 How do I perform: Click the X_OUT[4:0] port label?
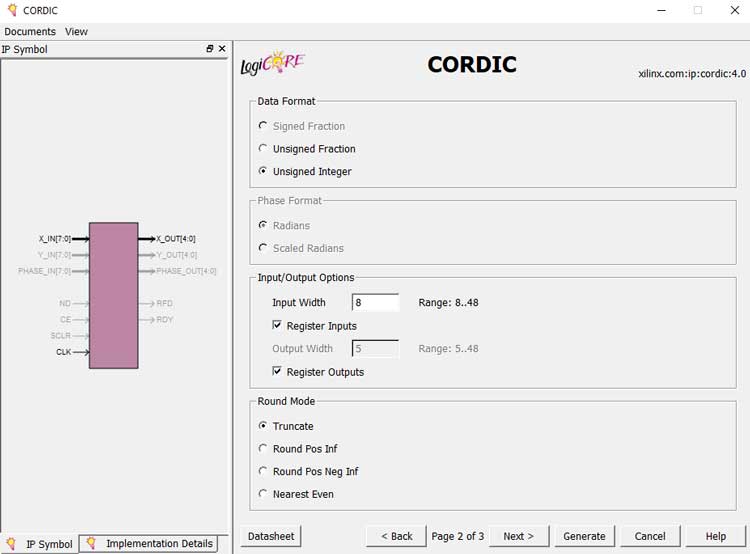coord(176,239)
